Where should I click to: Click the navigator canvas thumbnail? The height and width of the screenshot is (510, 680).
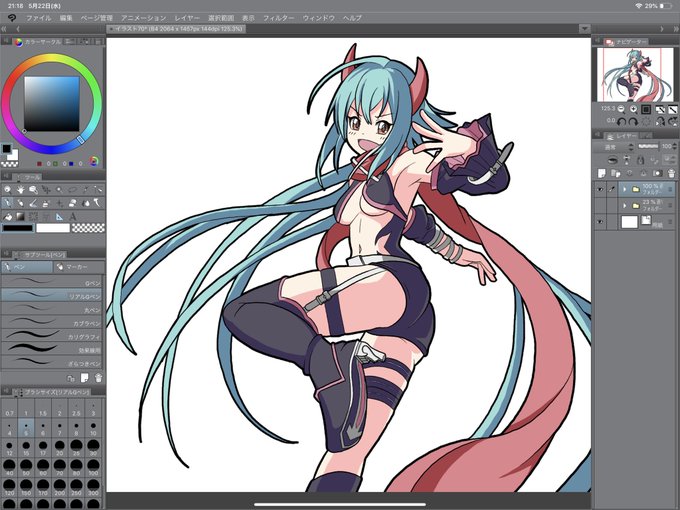tap(634, 75)
